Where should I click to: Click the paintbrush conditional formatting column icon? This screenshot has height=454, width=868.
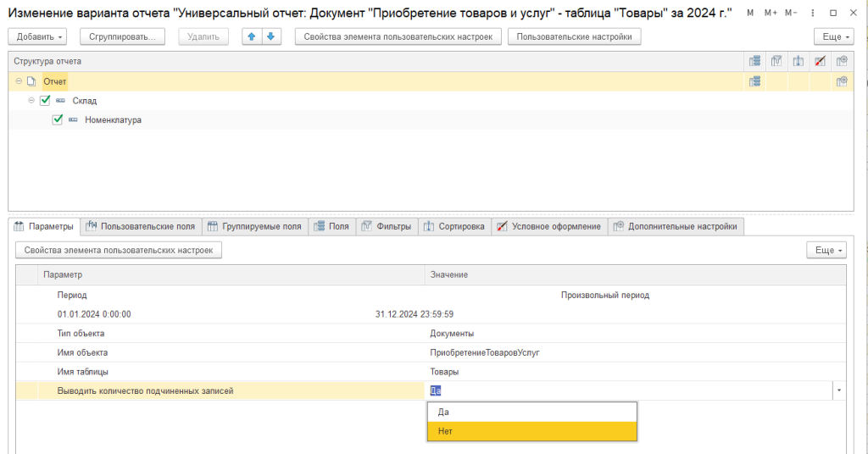tap(819, 61)
